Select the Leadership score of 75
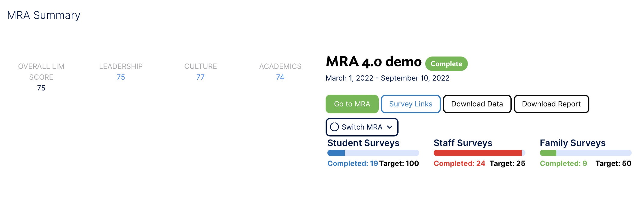Viewport: 644px width, 199px height. (x=121, y=77)
